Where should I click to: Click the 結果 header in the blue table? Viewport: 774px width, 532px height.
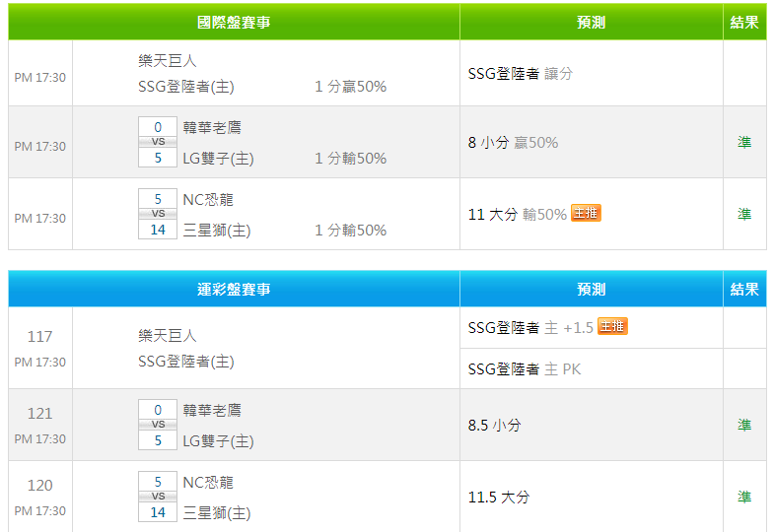click(x=744, y=289)
